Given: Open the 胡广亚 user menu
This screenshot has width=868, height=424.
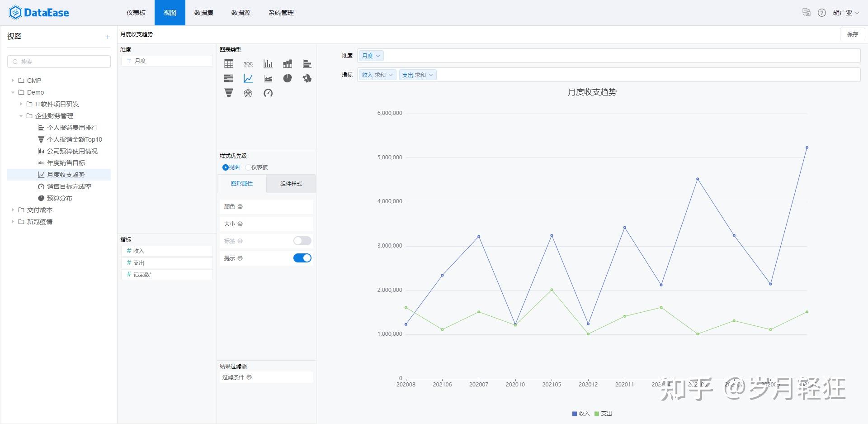Looking at the screenshot, I should (x=846, y=13).
